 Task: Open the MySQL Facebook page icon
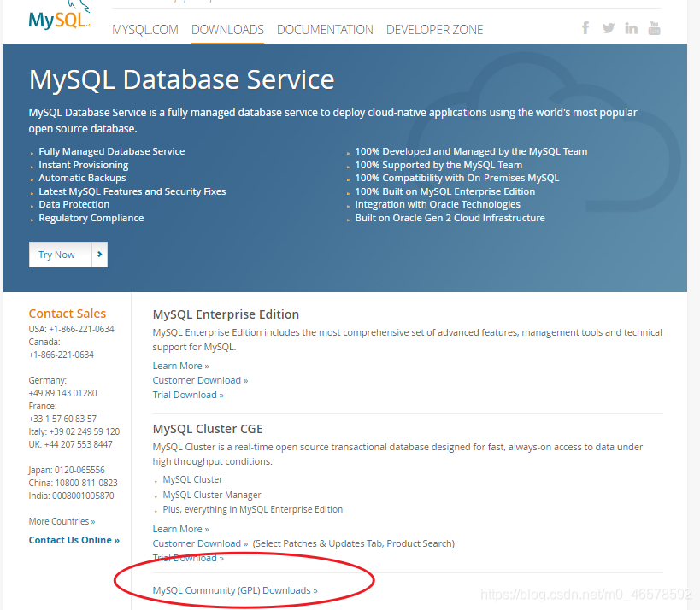[x=585, y=28]
